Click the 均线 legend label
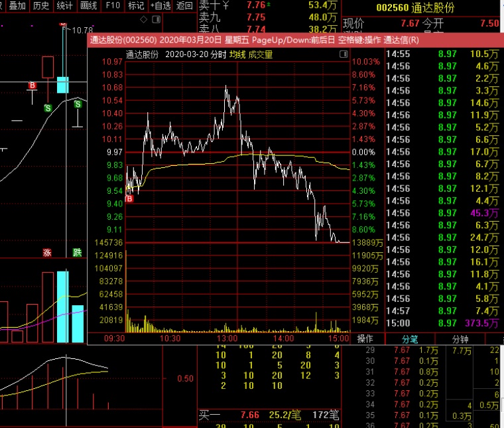Viewport: 504px width, 428px height. point(237,54)
